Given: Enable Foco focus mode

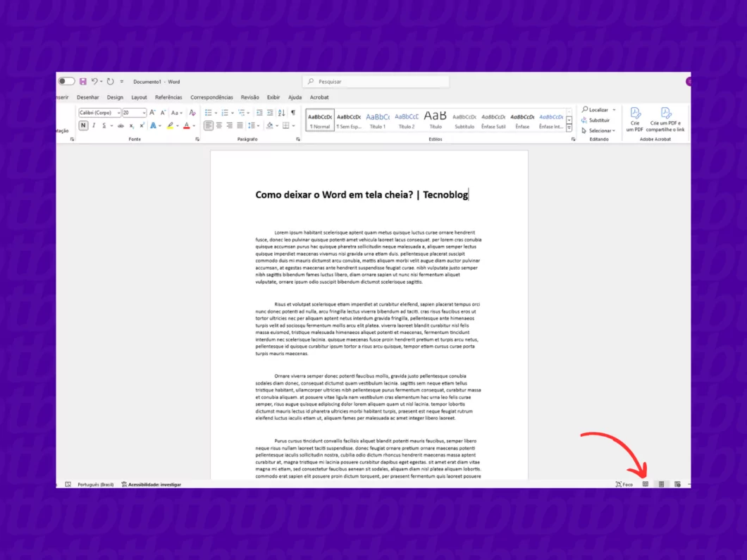Looking at the screenshot, I should [x=624, y=485].
